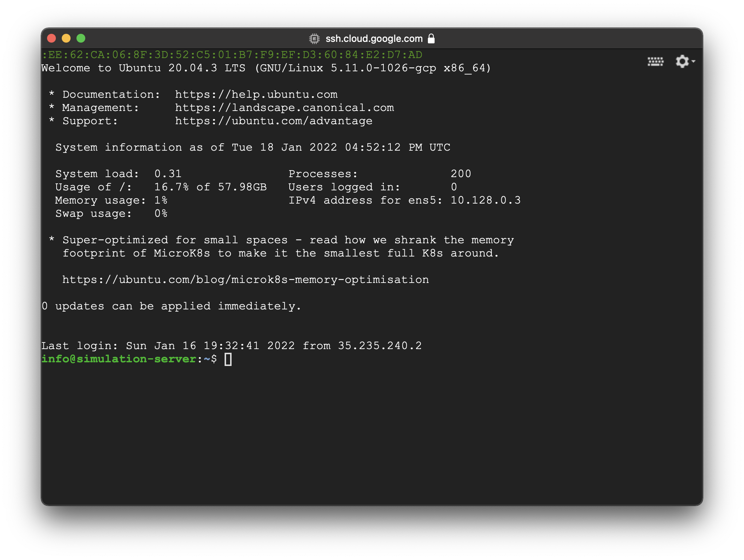Click the 'footprint of MicroK8s' line
This screenshot has width=744, height=560.
(x=281, y=253)
